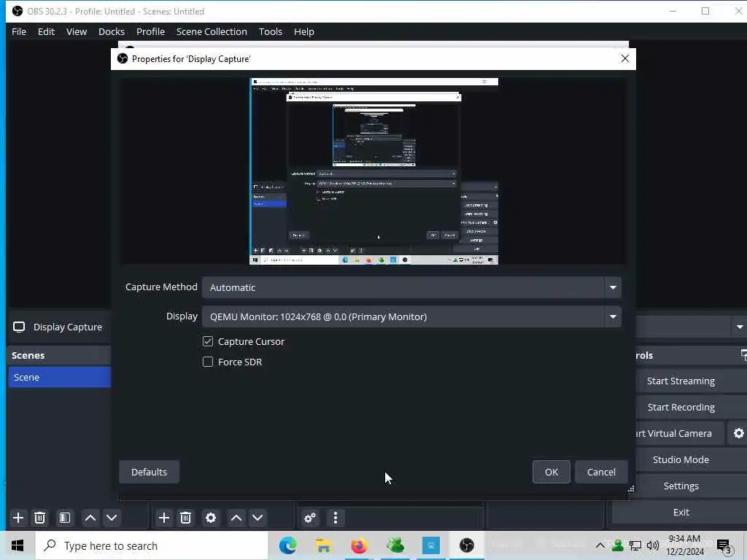Remove selected scene with the trash icon

tap(40, 518)
